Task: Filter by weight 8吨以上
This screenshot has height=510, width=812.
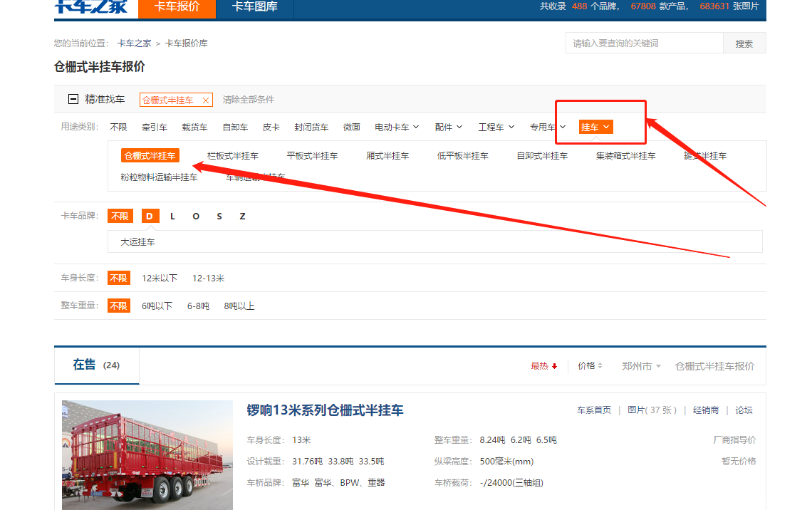Action: point(239,306)
